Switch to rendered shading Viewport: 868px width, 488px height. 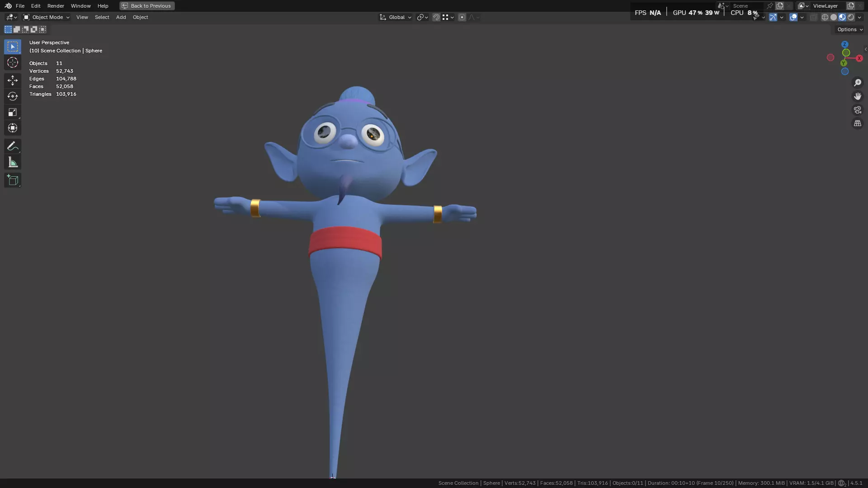tap(851, 17)
